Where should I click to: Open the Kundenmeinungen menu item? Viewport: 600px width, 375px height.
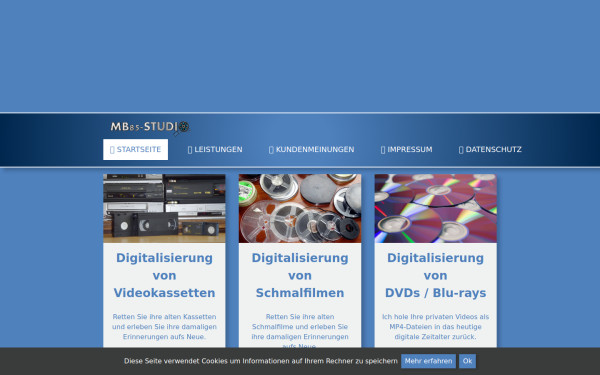click(x=311, y=150)
